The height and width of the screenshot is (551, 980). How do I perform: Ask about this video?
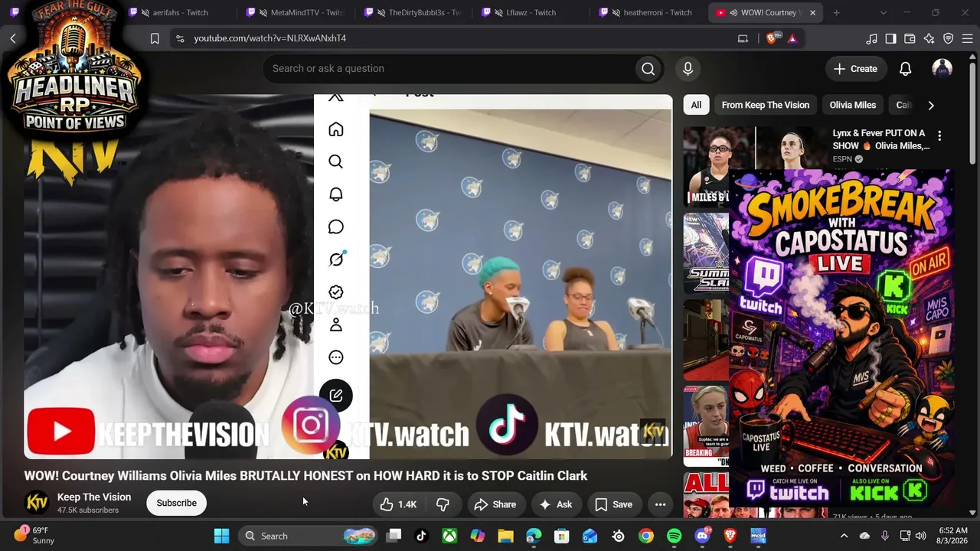556,504
